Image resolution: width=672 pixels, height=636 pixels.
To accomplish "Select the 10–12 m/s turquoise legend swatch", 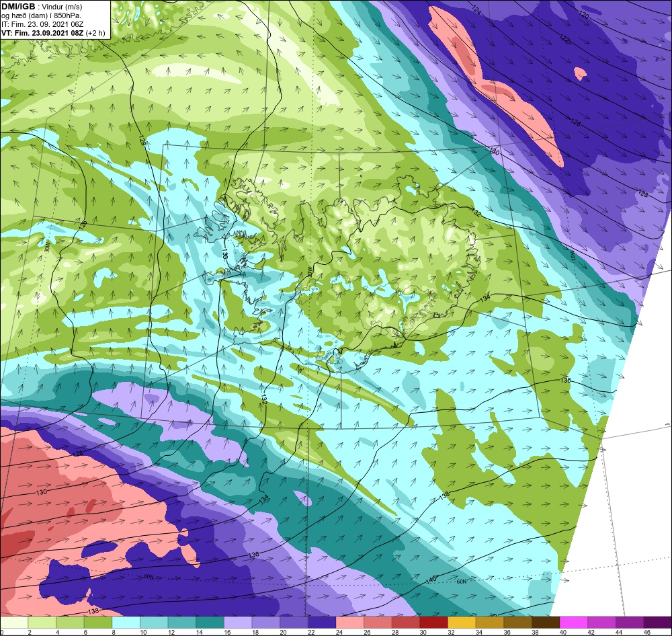I will [x=154, y=622].
